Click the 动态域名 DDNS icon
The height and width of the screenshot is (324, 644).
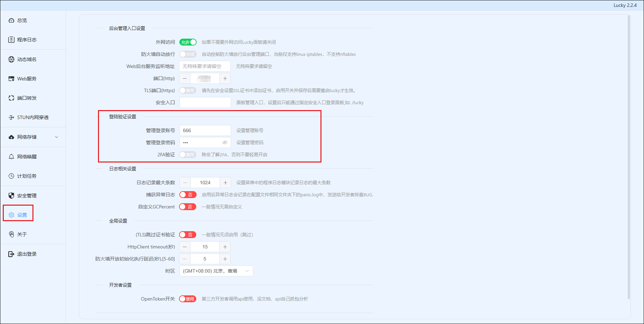[x=11, y=59]
